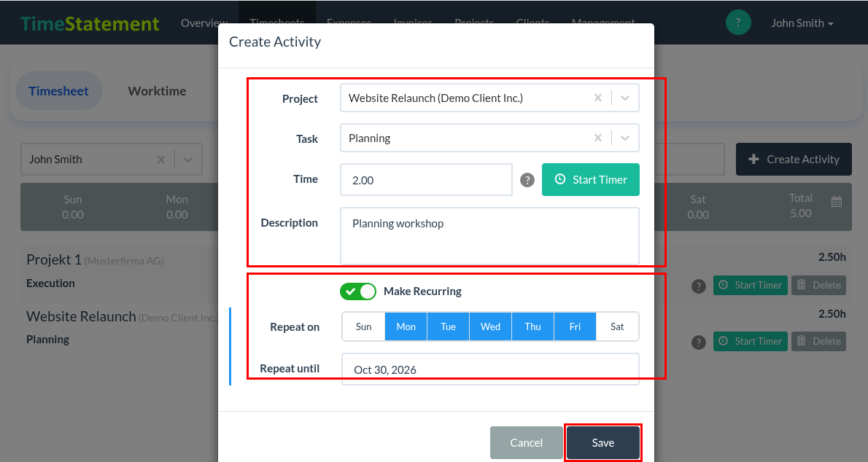The height and width of the screenshot is (462, 868).
Task: Click the Execution task label
Action: coord(50,283)
